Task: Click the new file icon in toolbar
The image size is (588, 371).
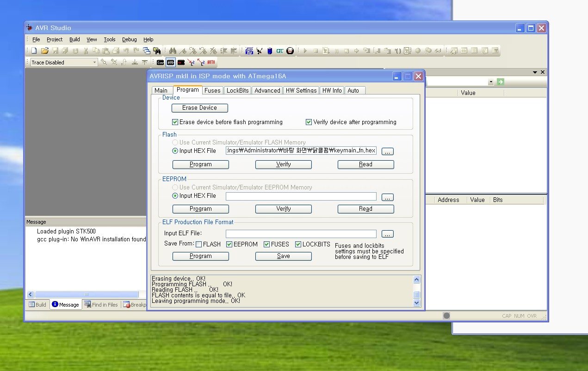Action: coord(34,51)
